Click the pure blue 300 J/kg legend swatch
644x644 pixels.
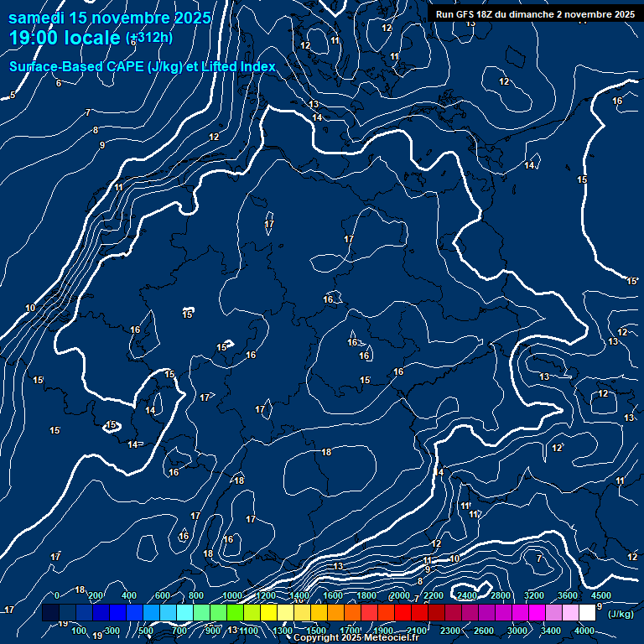click(x=117, y=612)
